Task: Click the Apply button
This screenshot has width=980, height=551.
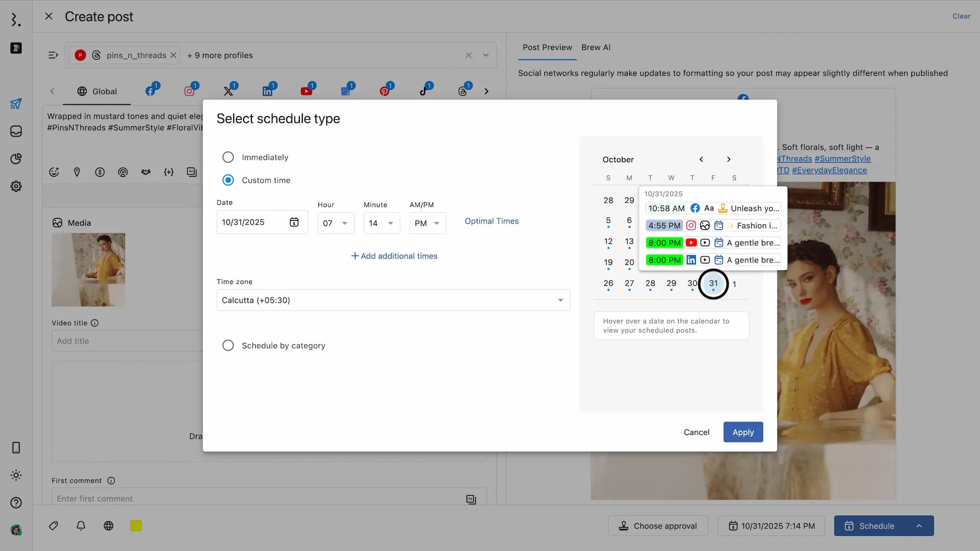Action: [x=743, y=432]
